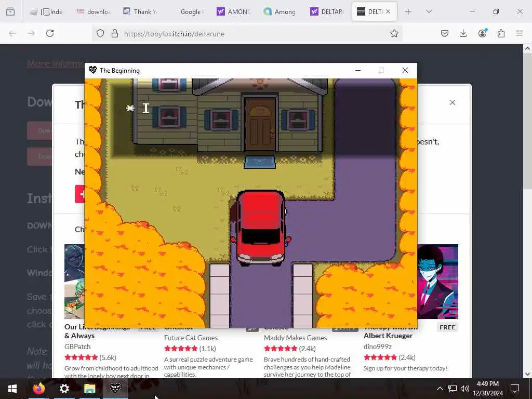Switch to the AMONG Yahoo tab
Screen dimensions: 532x399
tap(233, 12)
